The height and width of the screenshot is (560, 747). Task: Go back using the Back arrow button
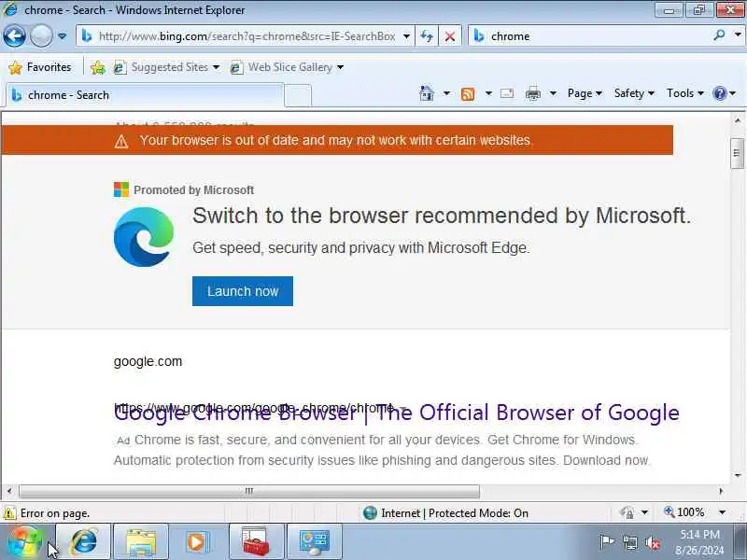14,35
